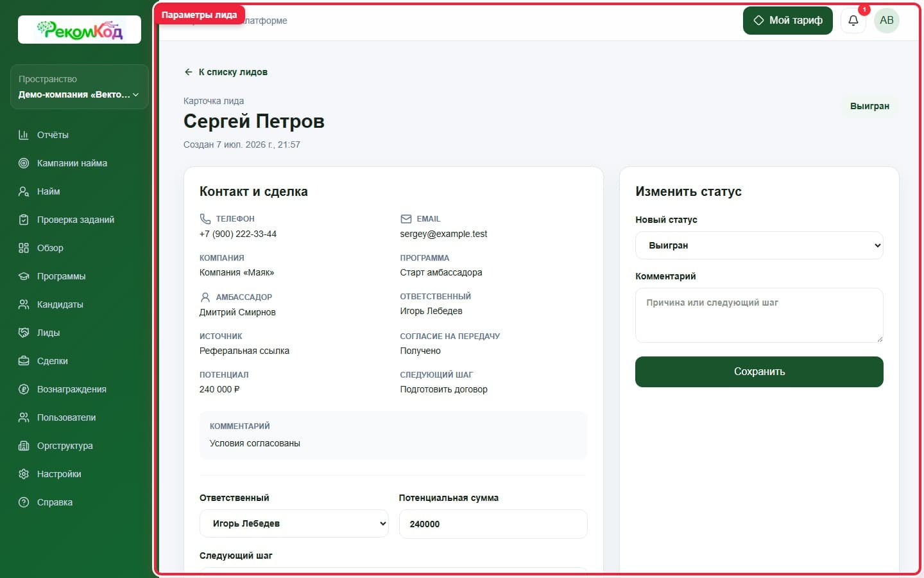The image size is (924, 578).
Task: Open the AB user avatar menu
Action: pyautogui.click(x=887, y=21)
